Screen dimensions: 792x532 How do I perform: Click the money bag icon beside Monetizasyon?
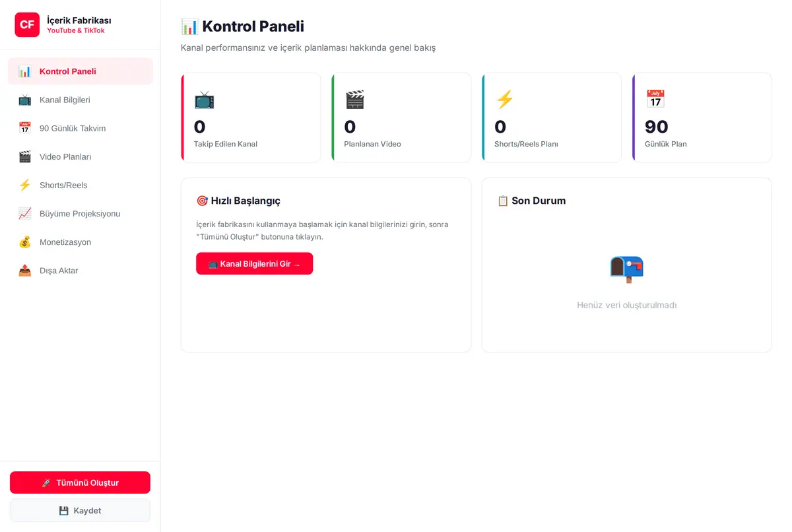tap(24, 242)
